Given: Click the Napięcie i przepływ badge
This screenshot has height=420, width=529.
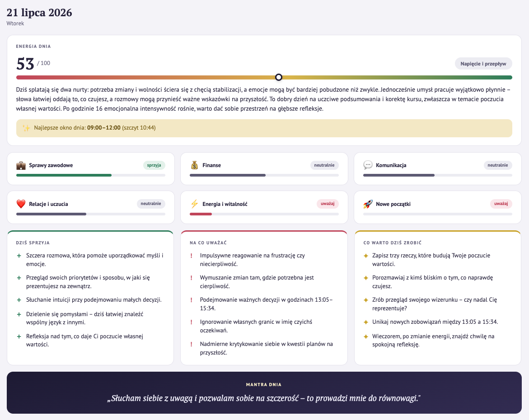Looking at the screenshot, I should 483,64.
